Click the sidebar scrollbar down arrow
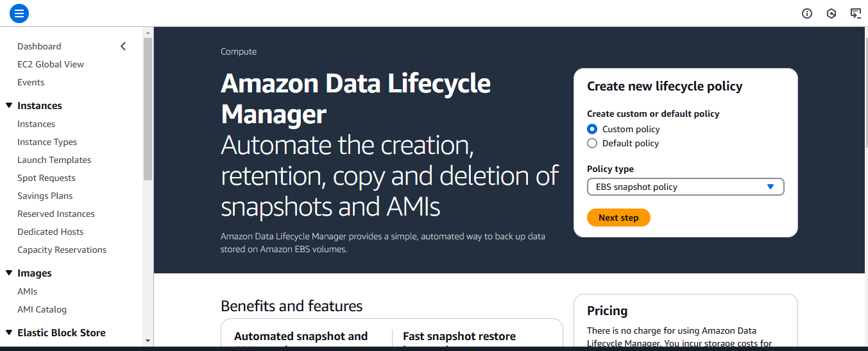This screenshot has width=868, height=351. [148, 341]
